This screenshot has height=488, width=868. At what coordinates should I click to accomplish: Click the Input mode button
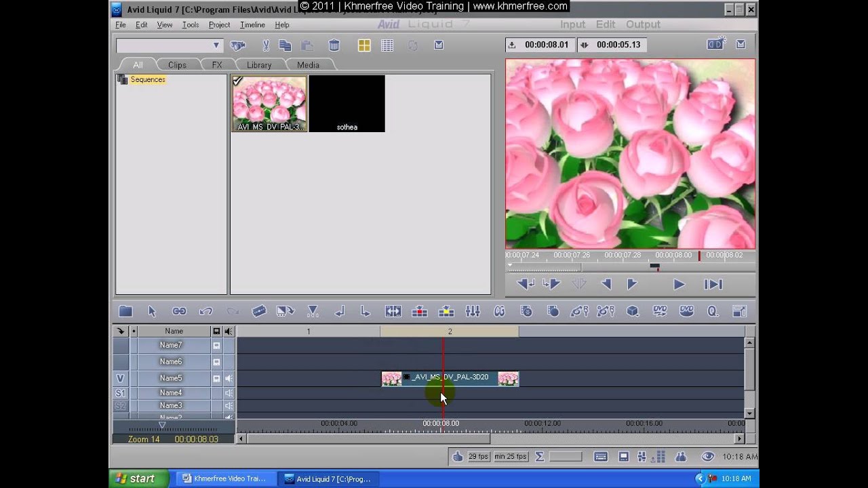(x=572, y=24)
